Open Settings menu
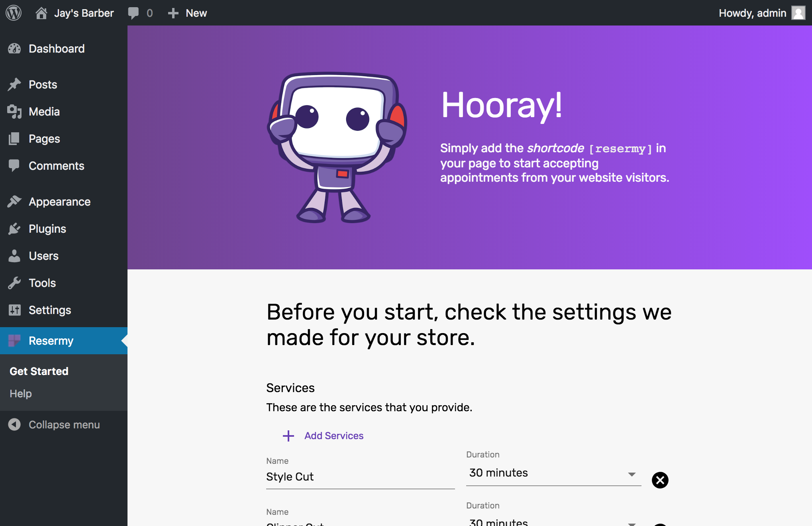The width and height of the screenshot is (812, 526). [64, 310]
